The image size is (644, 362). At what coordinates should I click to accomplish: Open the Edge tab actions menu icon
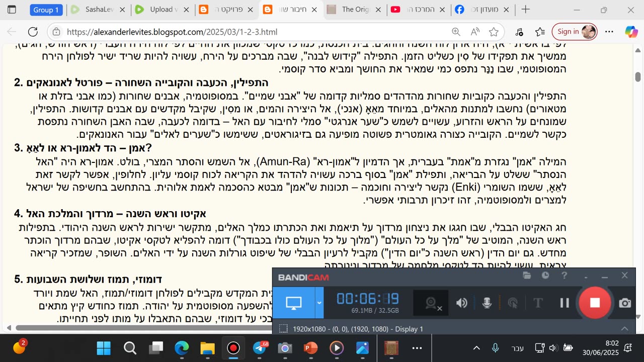(x=12, y=9)
